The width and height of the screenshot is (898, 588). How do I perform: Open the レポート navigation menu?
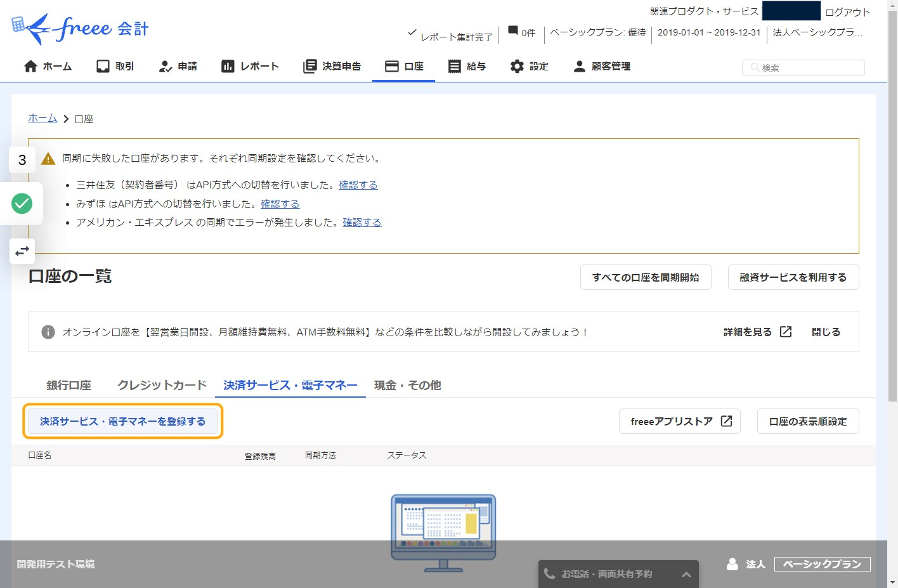click(x=250, y=66)
